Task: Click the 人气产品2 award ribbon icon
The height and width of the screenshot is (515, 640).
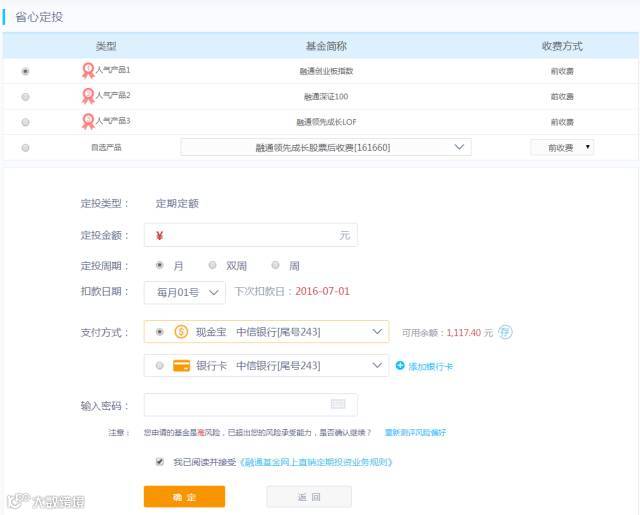Action: [x=88, y=96]
